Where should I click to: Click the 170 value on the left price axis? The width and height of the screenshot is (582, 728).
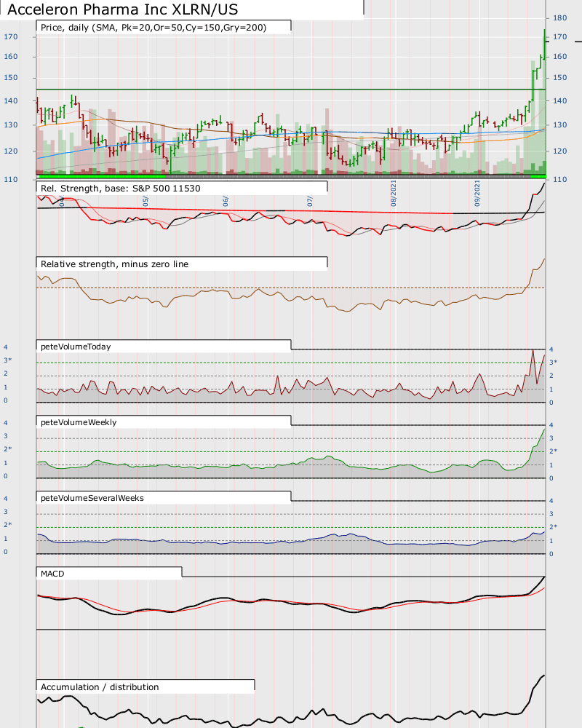(11, 36)
